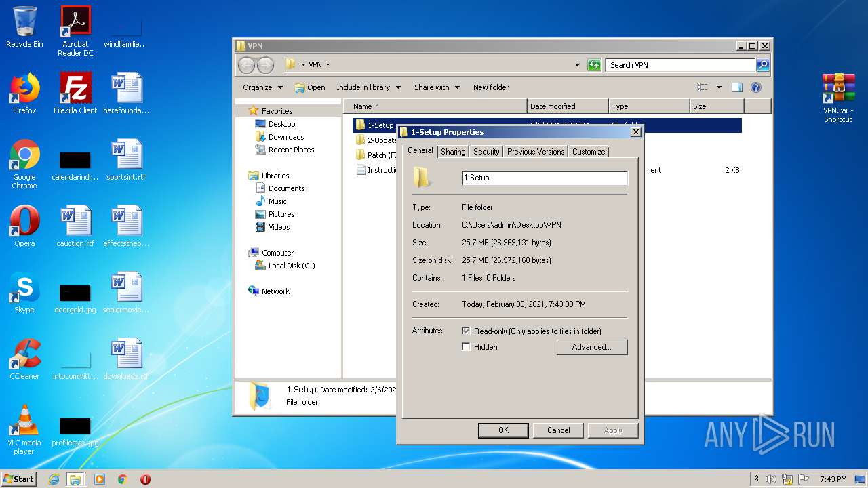Show hidden system tray icons
This screenshot has height=488, width=868.
(x=756, y=479)
